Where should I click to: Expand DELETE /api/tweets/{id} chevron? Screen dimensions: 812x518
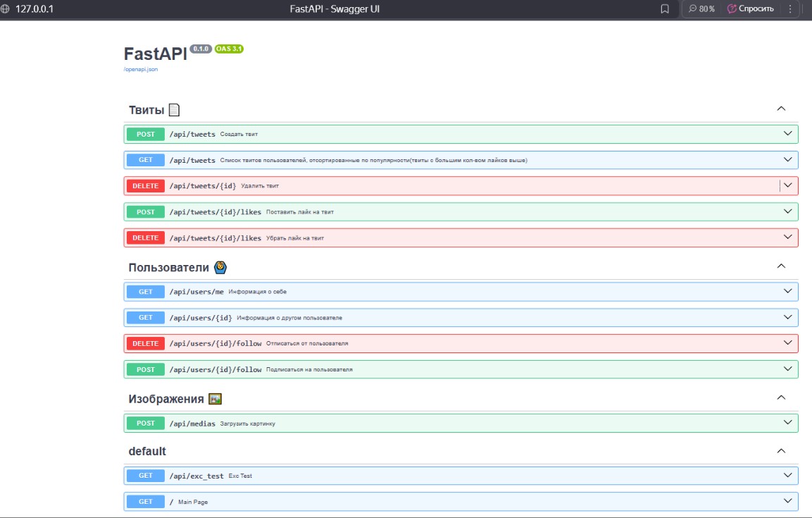(x=787, y=185)
